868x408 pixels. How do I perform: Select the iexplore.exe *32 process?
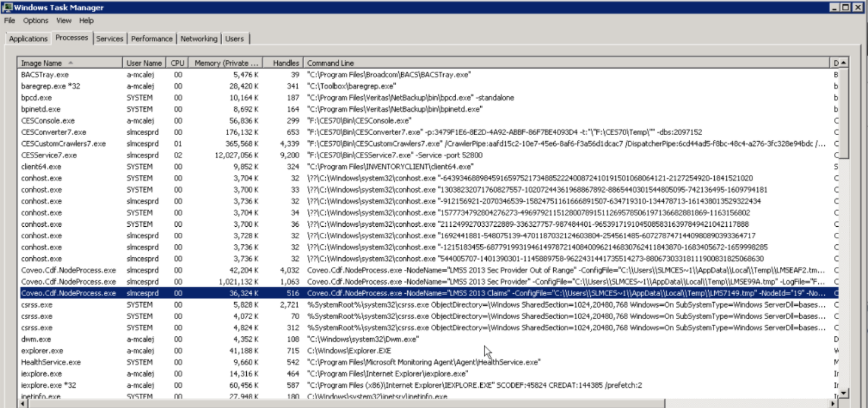429,386
